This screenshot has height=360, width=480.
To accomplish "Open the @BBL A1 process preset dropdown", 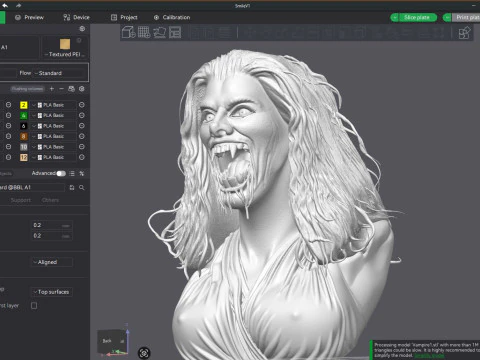I will [32, 188].
